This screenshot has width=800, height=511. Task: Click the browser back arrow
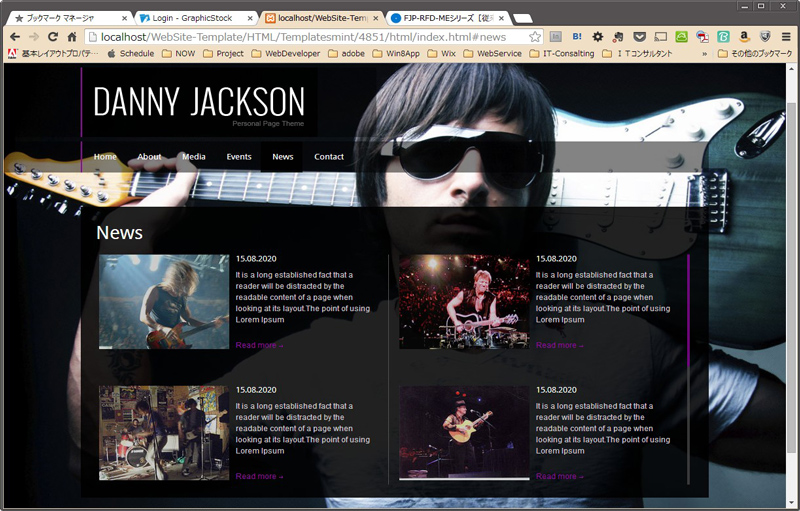[14, 37]
